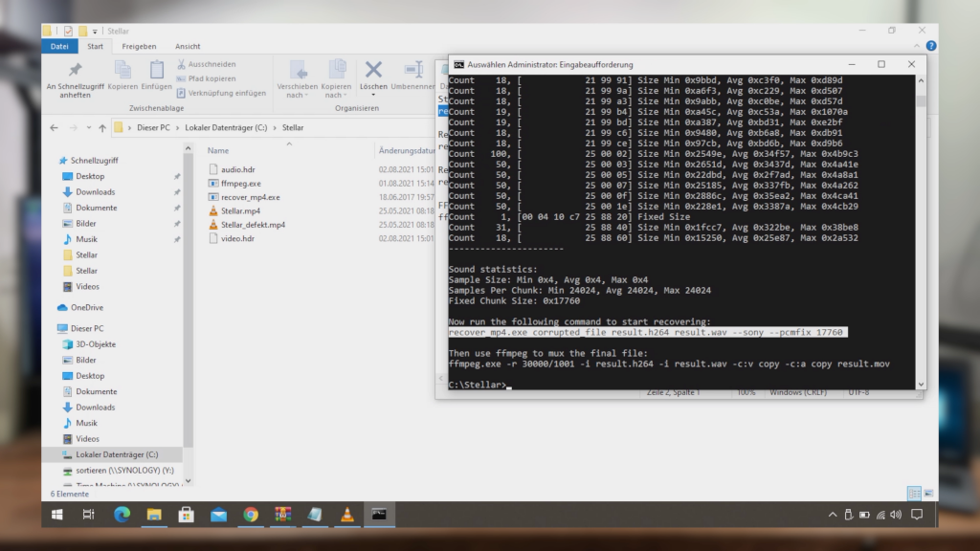Open Dokumente under Schnellzugriff
Image resolution: width=980 pixels, height=551 pixels.
coord(97,208)
